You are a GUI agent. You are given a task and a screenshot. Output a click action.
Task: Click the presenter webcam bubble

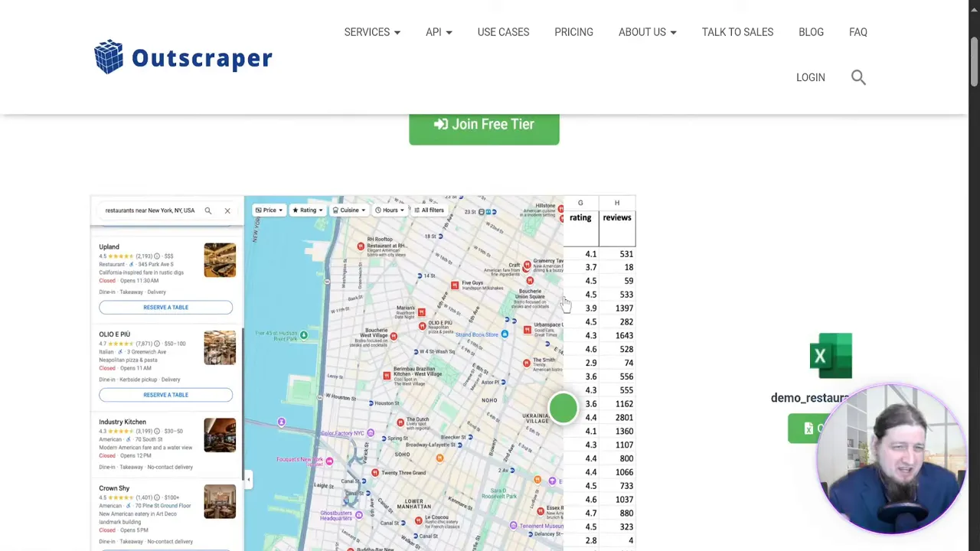pos(890,459)
